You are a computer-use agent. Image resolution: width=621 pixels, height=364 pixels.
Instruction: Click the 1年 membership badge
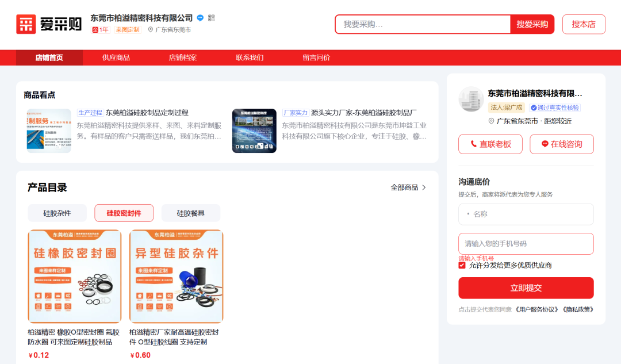pos(100,30)
